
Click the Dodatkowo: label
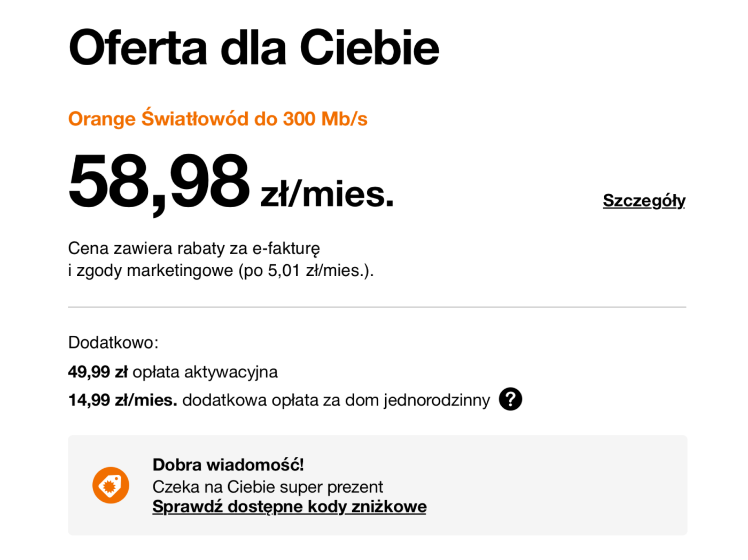113,342
